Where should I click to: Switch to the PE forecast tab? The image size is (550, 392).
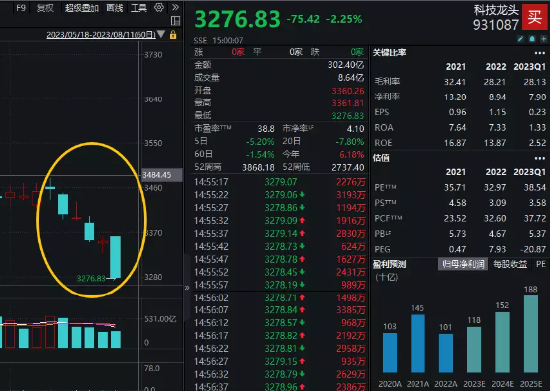541,264
